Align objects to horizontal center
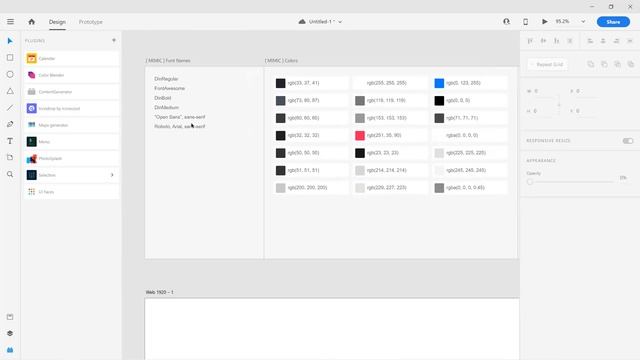This screenshot has height=360, width=640. (603, 41)
